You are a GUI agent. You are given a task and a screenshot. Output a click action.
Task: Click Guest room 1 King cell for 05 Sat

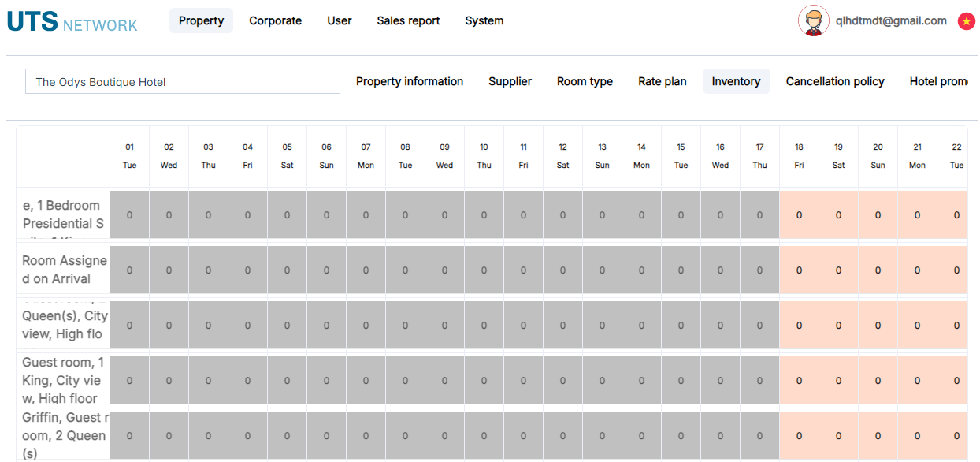tap(288, 380)
